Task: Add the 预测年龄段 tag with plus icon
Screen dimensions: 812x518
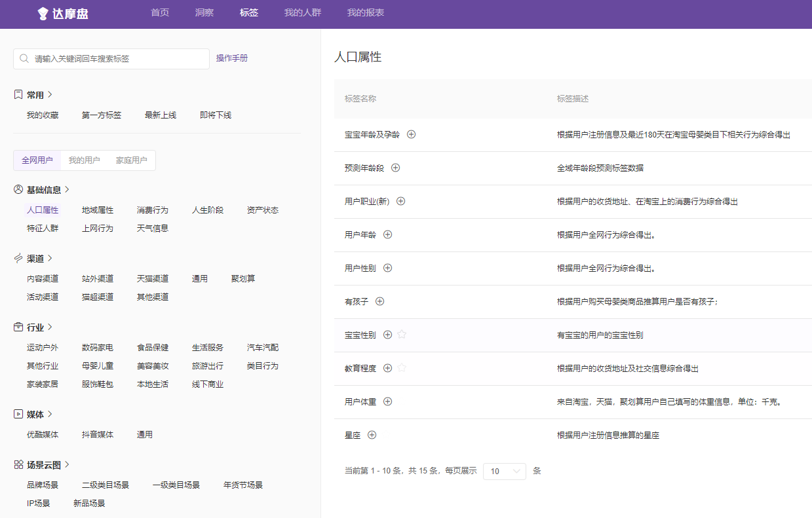Action: (x=396, y=168)
